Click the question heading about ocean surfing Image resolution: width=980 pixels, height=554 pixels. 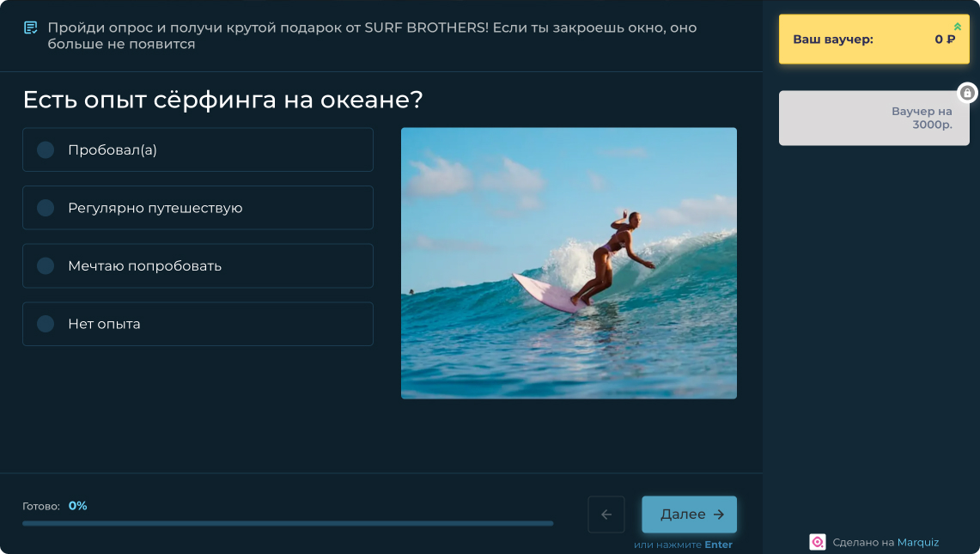click(222, 100)
